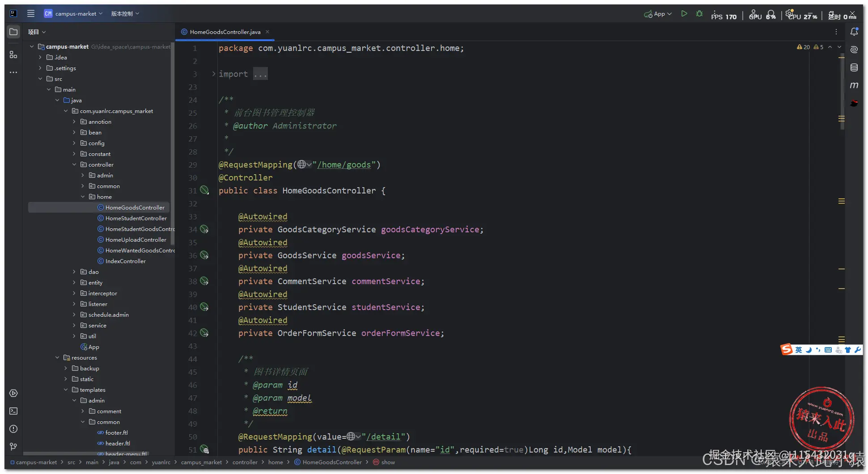Open the 版本控制 dropdown
Viewport: 868px width, 474px height.
click(125, 13)
